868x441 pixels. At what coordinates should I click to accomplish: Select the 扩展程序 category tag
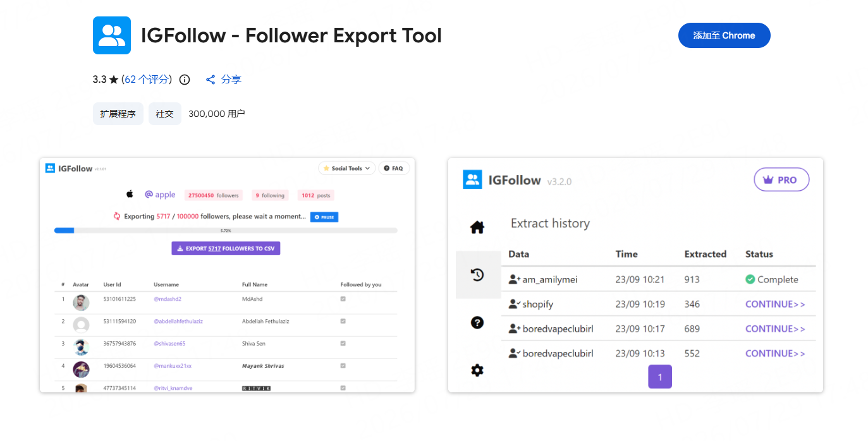[x=118, y=114]
